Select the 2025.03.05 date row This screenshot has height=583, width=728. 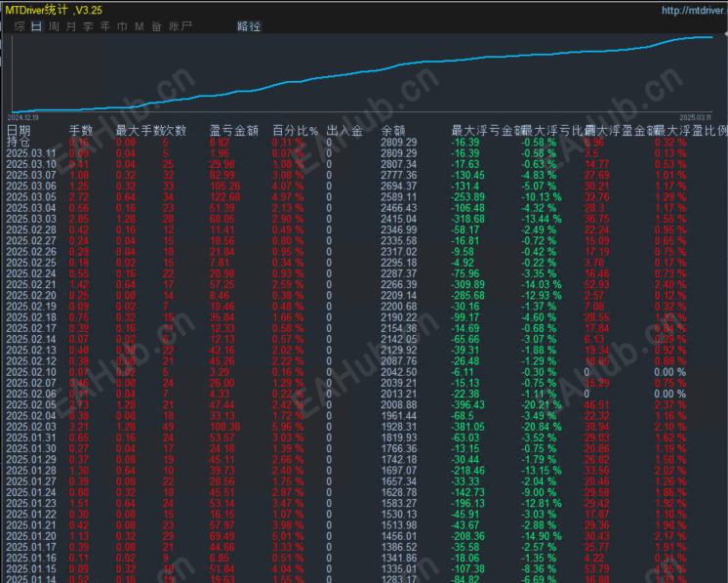coord(31,197)
